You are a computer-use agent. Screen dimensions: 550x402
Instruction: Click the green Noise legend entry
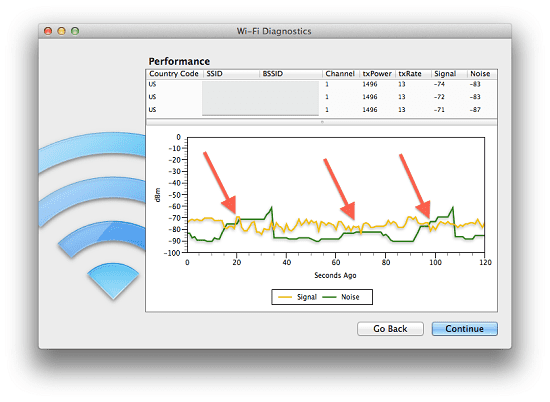tap(341, 297)
